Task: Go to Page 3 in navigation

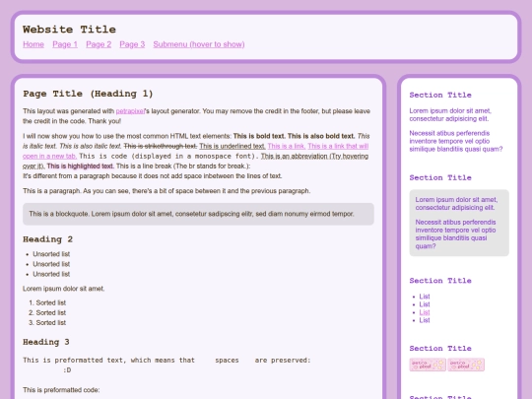Action: [x=132, y=44]
